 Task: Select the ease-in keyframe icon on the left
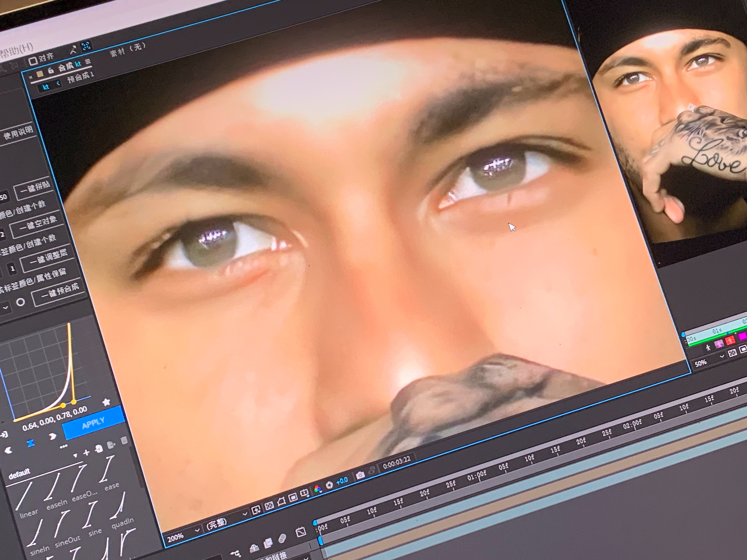click(9, 450)
